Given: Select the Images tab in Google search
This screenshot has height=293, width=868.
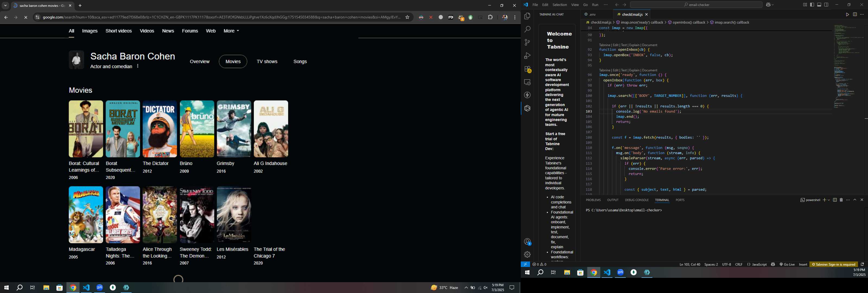Looking at the screenshot, I should click(90, 31).
